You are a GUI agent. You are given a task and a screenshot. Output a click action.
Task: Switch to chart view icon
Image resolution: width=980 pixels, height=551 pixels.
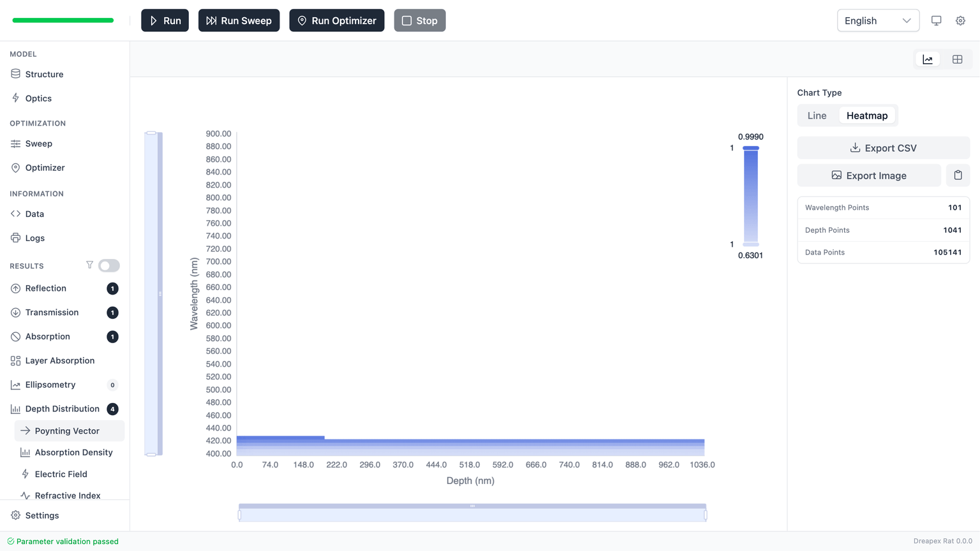(x=928, y=59)
